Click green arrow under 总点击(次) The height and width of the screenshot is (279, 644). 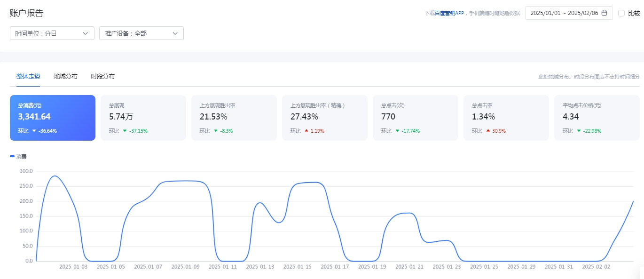click(x=397, y=131)
